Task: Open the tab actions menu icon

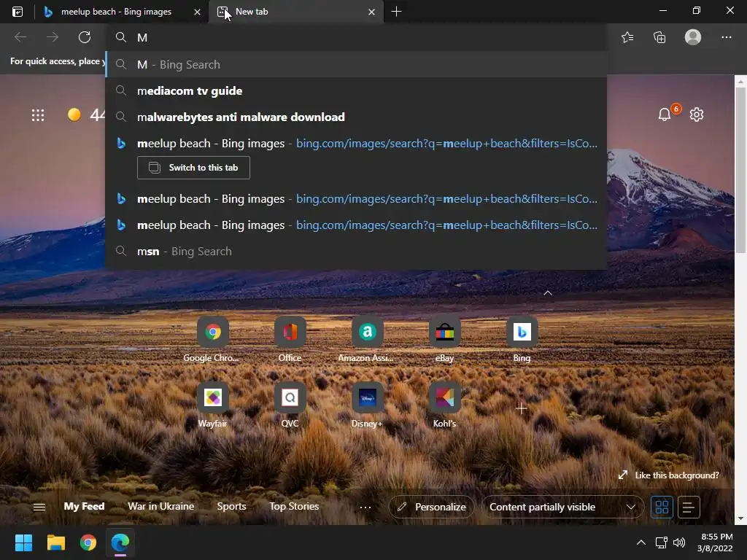Action: pos(18,12)
